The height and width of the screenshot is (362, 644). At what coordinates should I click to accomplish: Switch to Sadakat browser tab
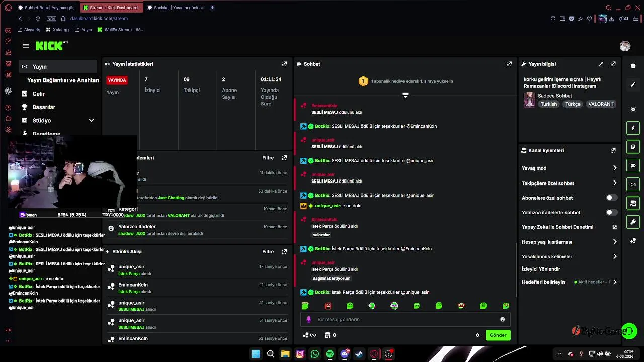(176, 8)
